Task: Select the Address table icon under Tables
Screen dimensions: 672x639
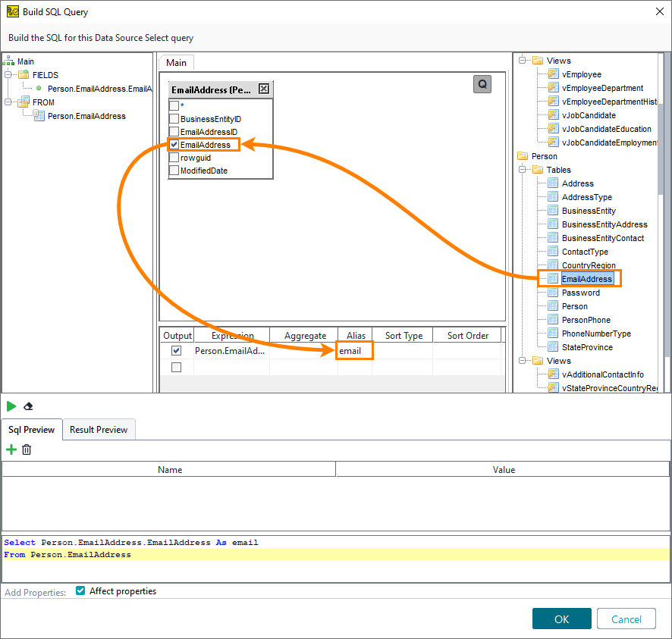Action: coord(554,183)
